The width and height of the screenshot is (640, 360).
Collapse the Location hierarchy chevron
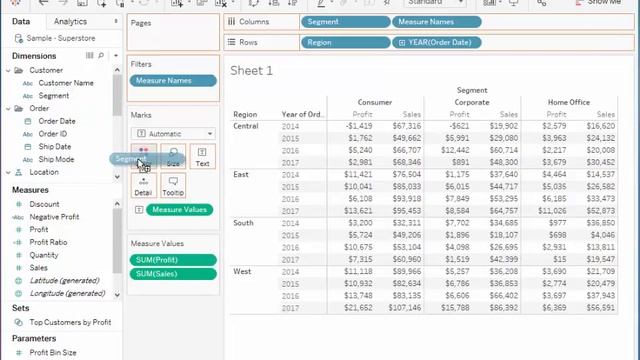(8, 173)
